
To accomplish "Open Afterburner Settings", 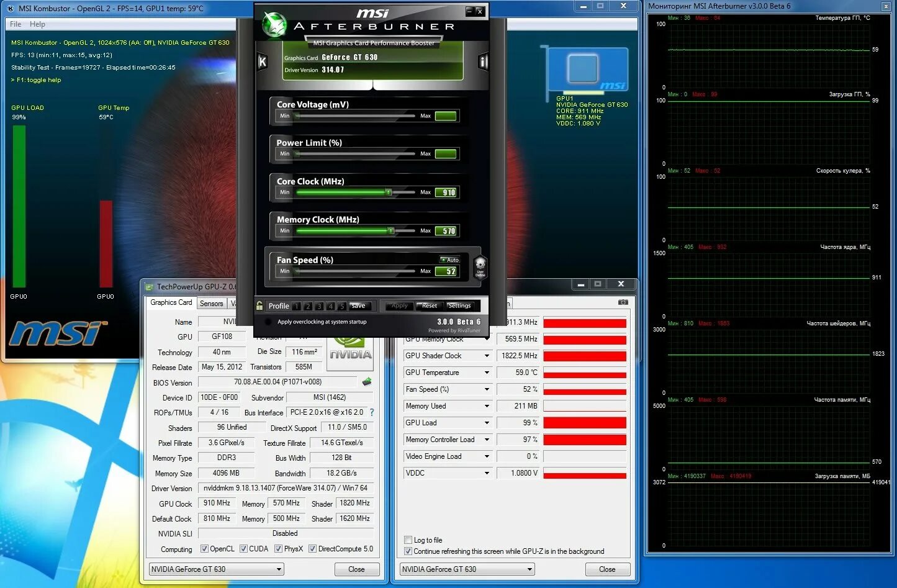I will click(459, 305).
